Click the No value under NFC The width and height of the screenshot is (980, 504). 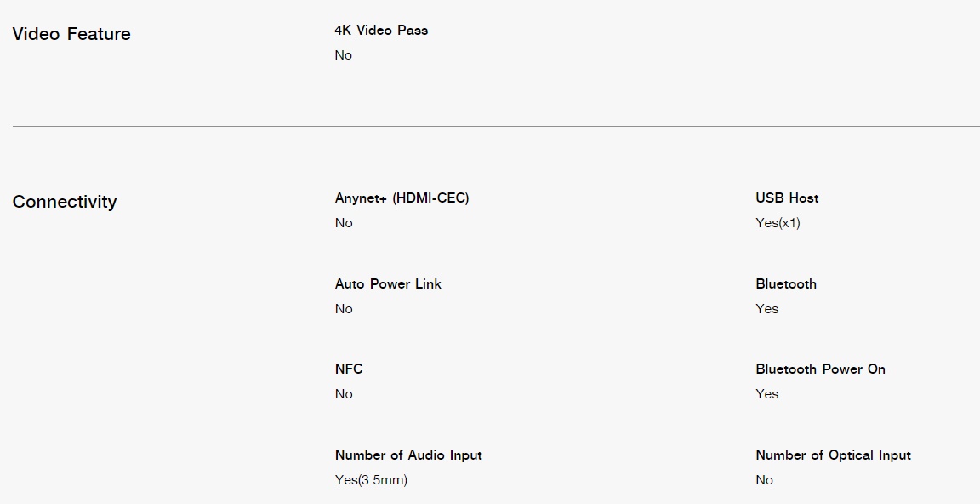click(343, 394)
